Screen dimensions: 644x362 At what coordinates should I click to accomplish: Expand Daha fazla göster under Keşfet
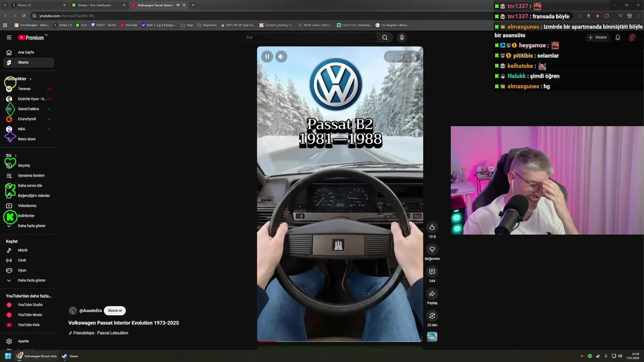coord(28,281)
